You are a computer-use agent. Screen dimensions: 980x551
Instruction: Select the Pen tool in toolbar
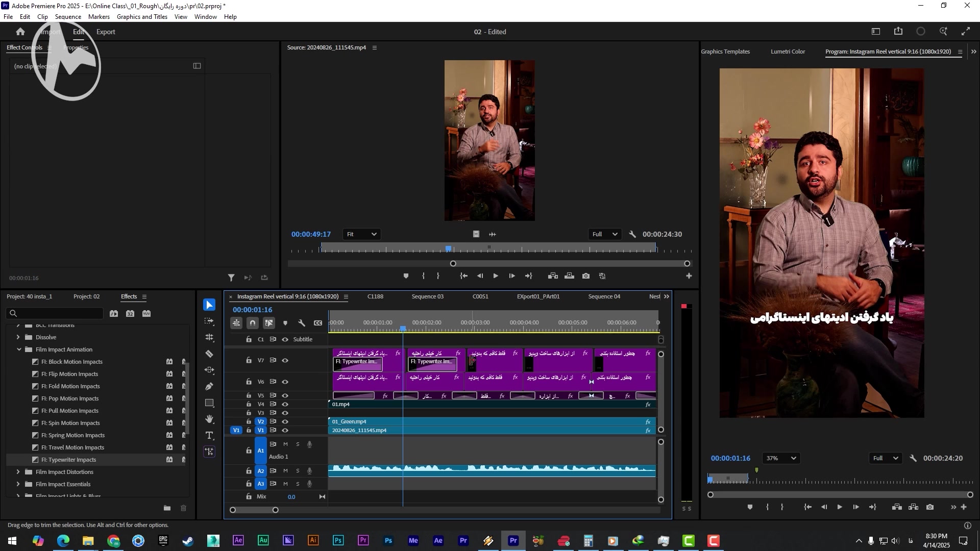click(x=209, y=387)
